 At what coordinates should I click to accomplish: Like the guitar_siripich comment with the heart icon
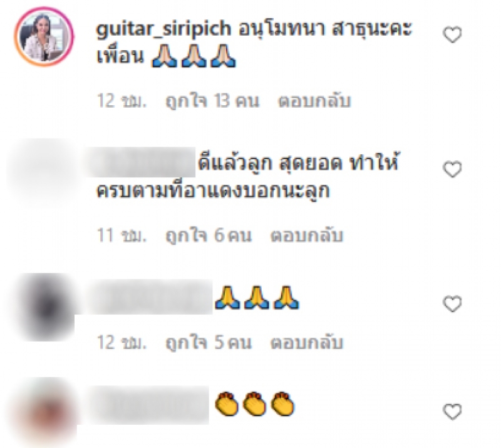pos(452,34)
